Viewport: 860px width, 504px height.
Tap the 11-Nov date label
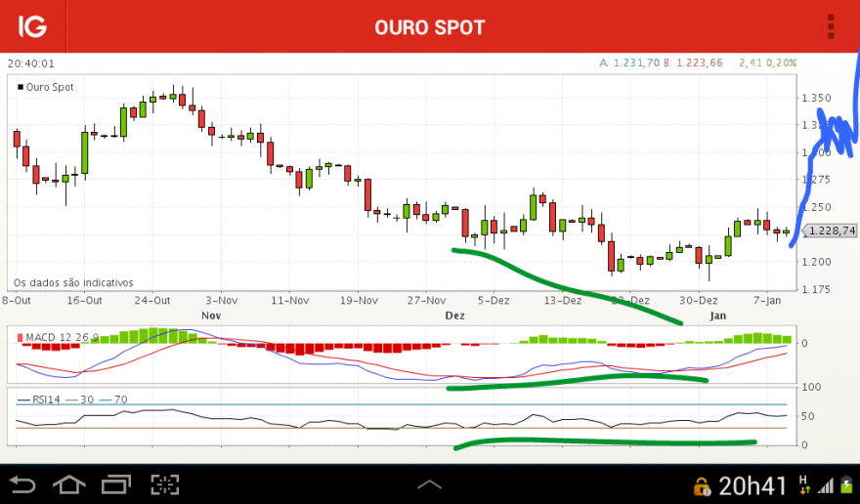tap(289, 300)
